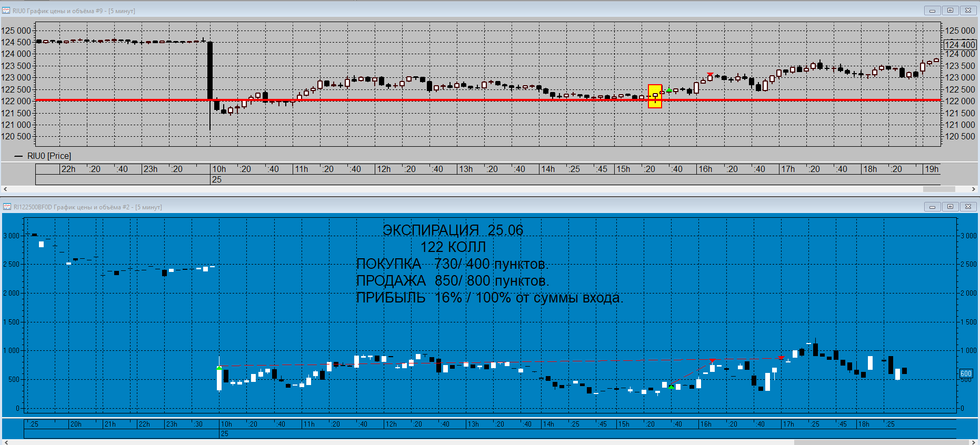The width and height of the screenshot is (980, 445).
Task: Click the 122 КОЛЛ label
Action: [x=453, y=247]
